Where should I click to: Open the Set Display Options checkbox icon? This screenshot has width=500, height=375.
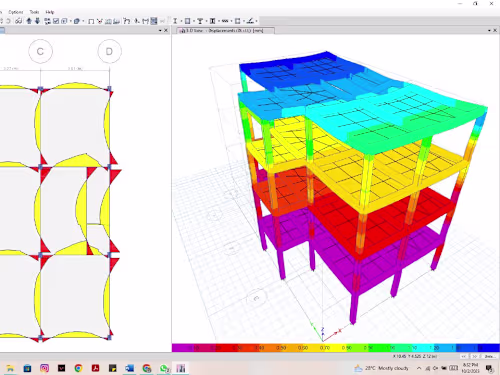point(56,21)
